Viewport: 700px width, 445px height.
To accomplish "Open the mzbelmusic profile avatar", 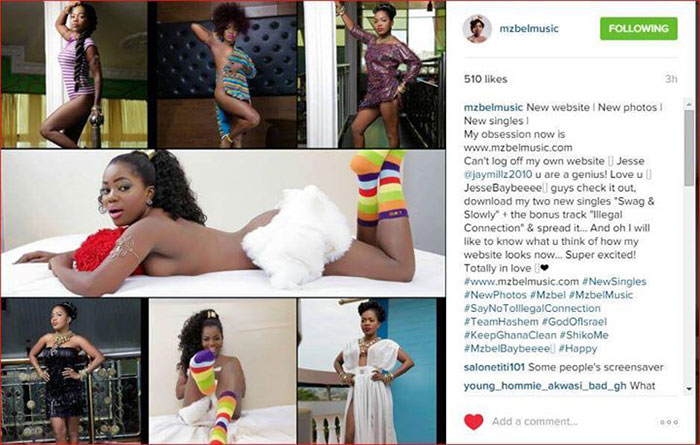I will coord(477,29).
